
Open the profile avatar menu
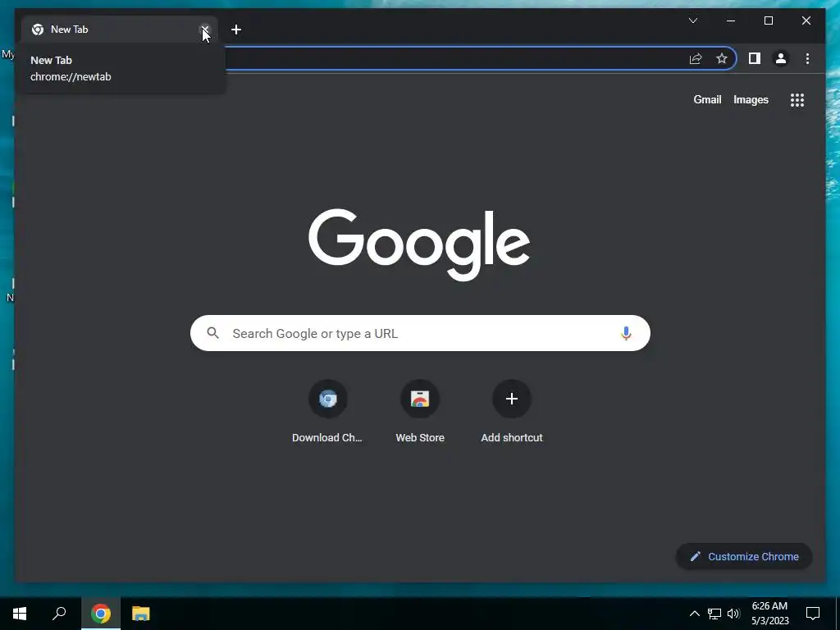pos(781,58)
